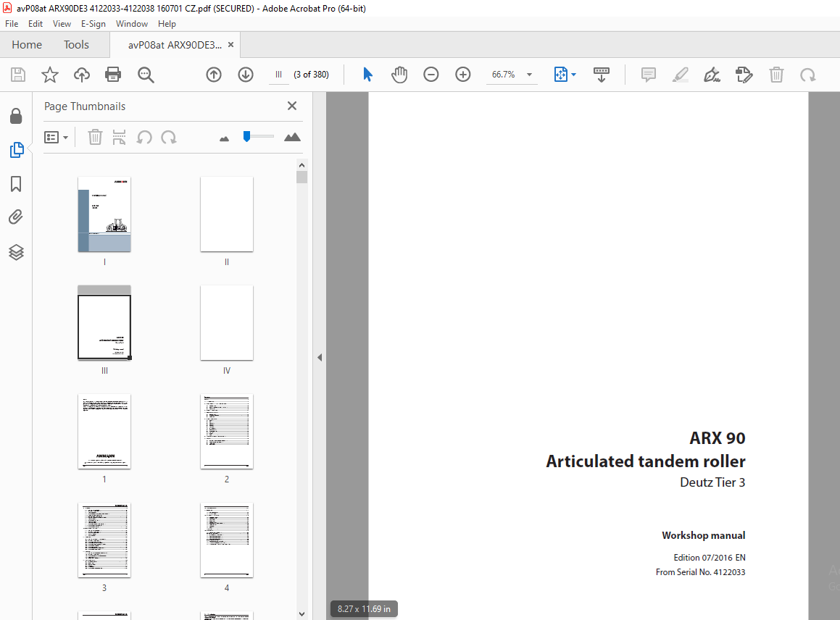Screen dimensions: 840x620
Task: Click the '(3 of 380)' page count text
Action: point(311,75)
